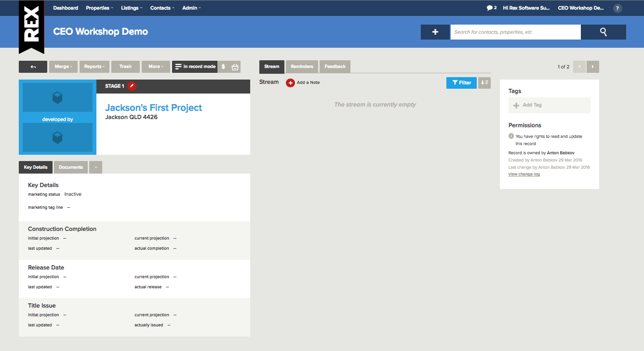Click the shopping basket icon
This screenshot has height=351, width=644.
pyautogui.click(x=235, y=67)
